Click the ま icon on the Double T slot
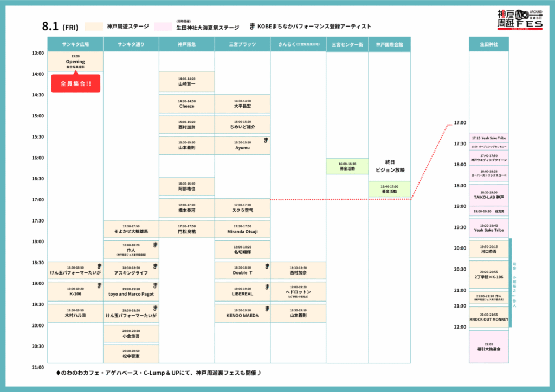Screen dimensions: 555x392 [x=266, y=266]
